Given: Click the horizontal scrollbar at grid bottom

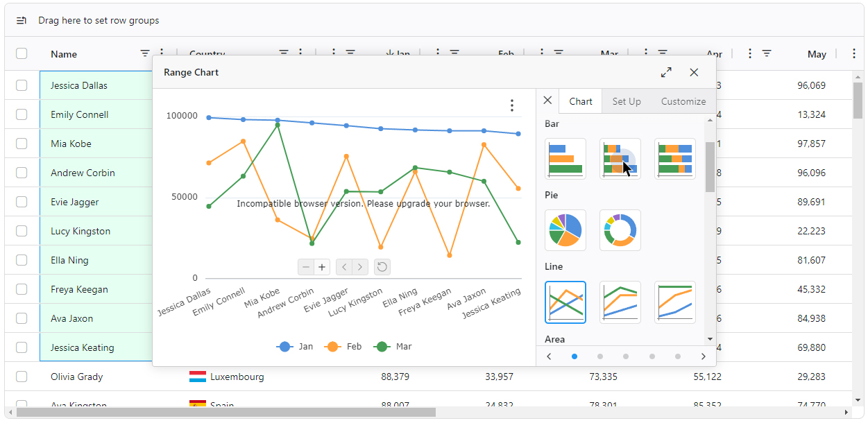Looking at the screenshot, I should [x=226, y=413].
